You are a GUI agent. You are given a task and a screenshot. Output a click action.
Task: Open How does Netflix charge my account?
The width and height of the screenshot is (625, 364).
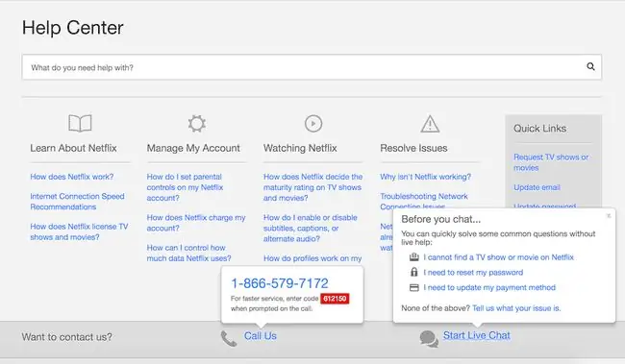[x=196, y=223]
